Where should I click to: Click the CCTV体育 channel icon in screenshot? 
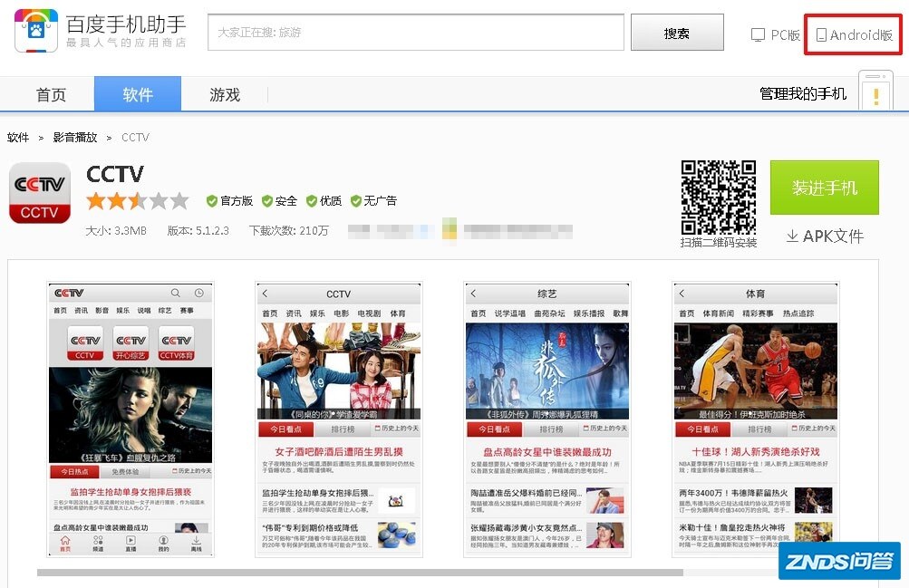[x=176, y=343]
